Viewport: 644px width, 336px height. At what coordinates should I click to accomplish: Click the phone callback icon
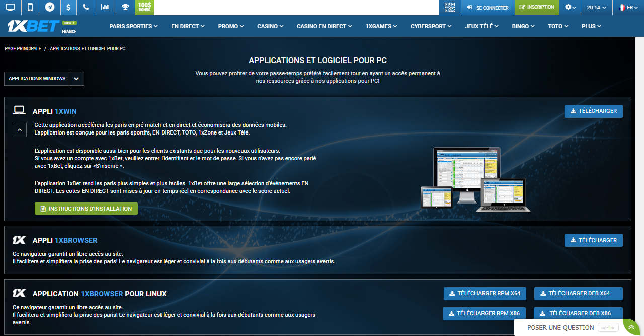(86, 7)
